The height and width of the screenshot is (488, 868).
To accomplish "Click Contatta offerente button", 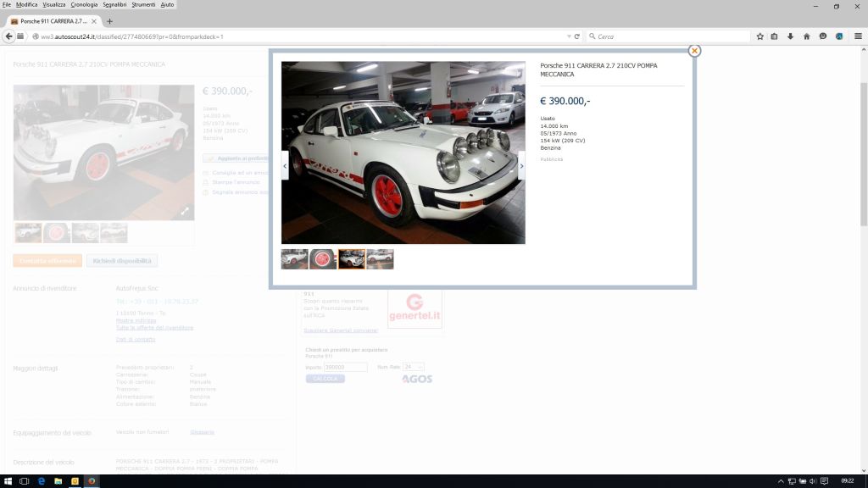I will [x=47, y=261].
